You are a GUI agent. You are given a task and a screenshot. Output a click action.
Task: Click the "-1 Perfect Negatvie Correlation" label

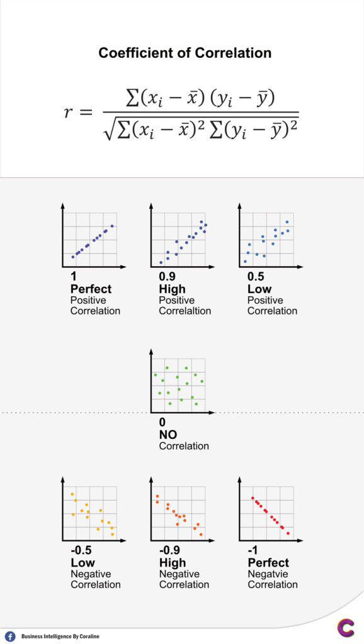point(273,568)
